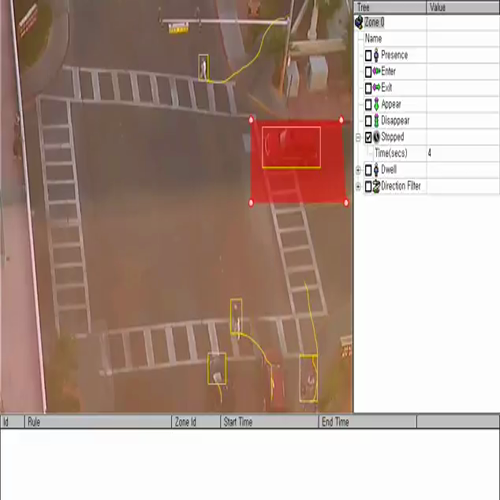
Task: Click the Zone Id column header
Action: pos(196,422)
